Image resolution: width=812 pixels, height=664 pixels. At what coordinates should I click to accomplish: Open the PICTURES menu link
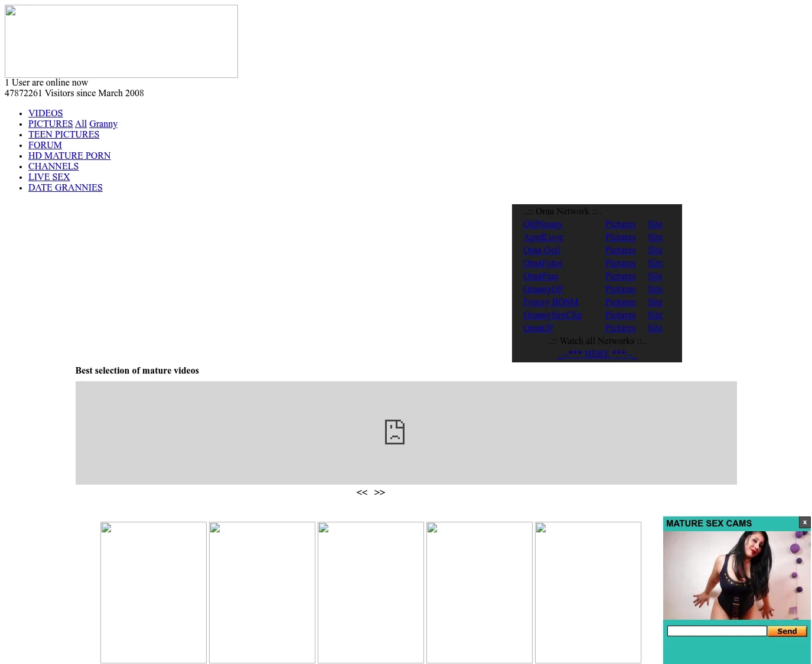click(x=50, y=124)
